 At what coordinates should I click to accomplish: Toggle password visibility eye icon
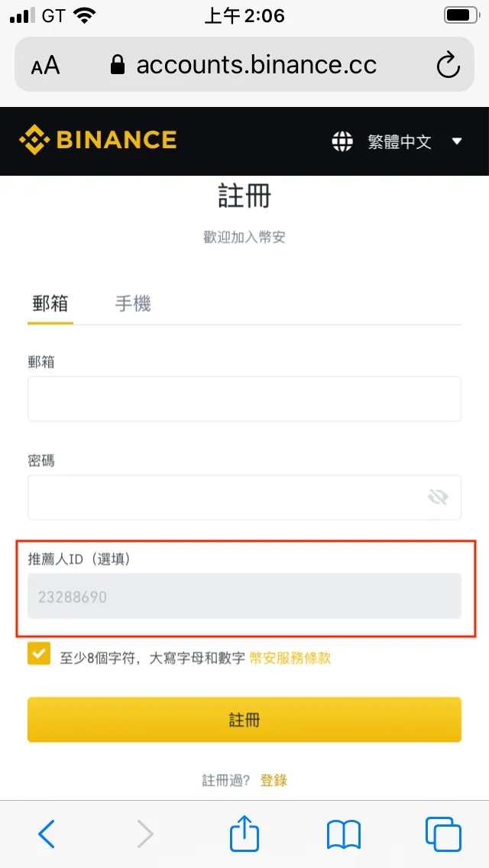click(437, 497)
